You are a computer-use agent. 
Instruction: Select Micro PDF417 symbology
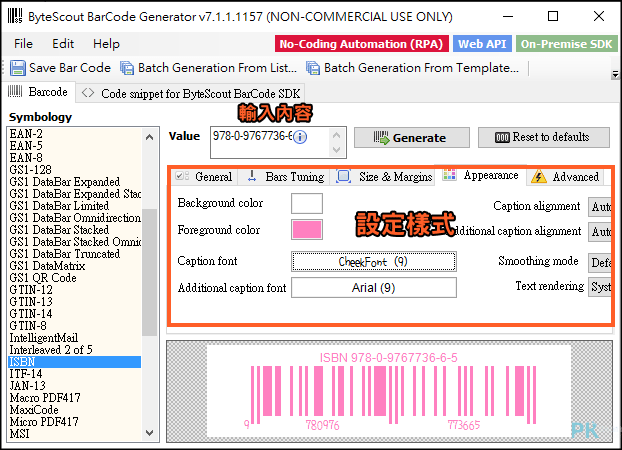click(x=74, y=421)
